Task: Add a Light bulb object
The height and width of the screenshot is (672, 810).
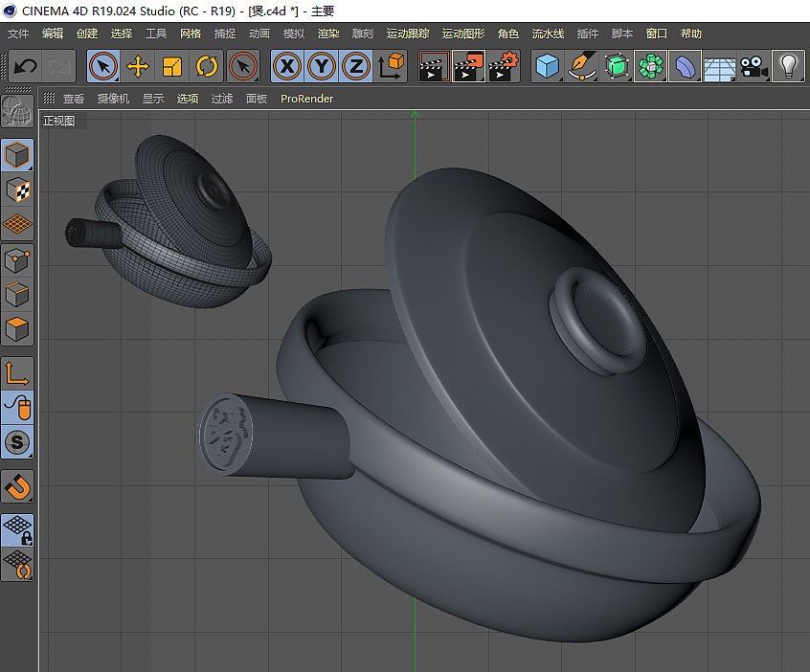Action: point(788,66)
